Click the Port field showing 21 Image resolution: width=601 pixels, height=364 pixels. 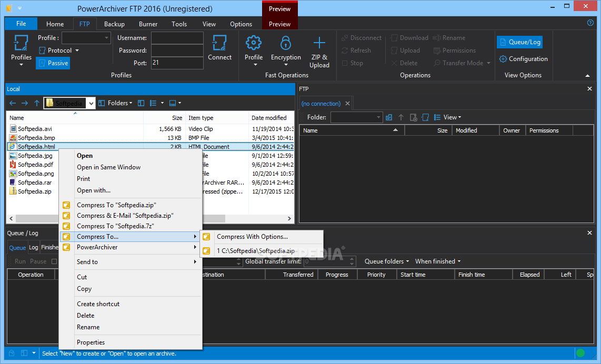(x=177, y=63)
